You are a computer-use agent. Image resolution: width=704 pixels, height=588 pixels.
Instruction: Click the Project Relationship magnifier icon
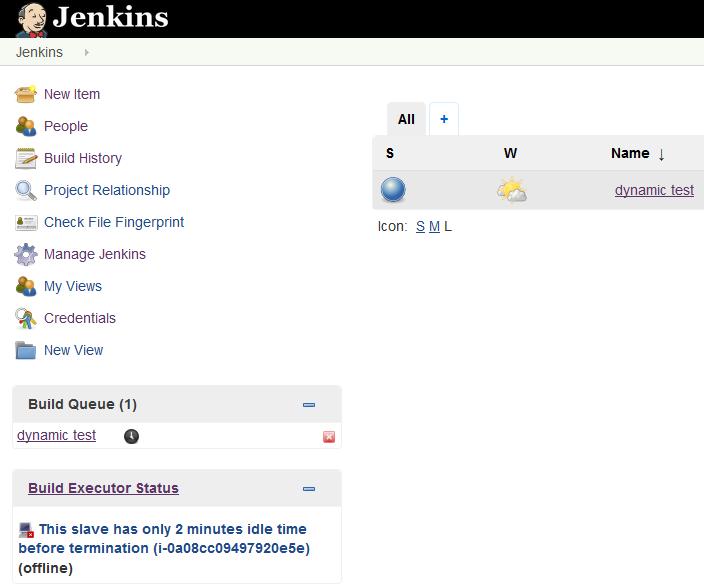coord(26,190)
